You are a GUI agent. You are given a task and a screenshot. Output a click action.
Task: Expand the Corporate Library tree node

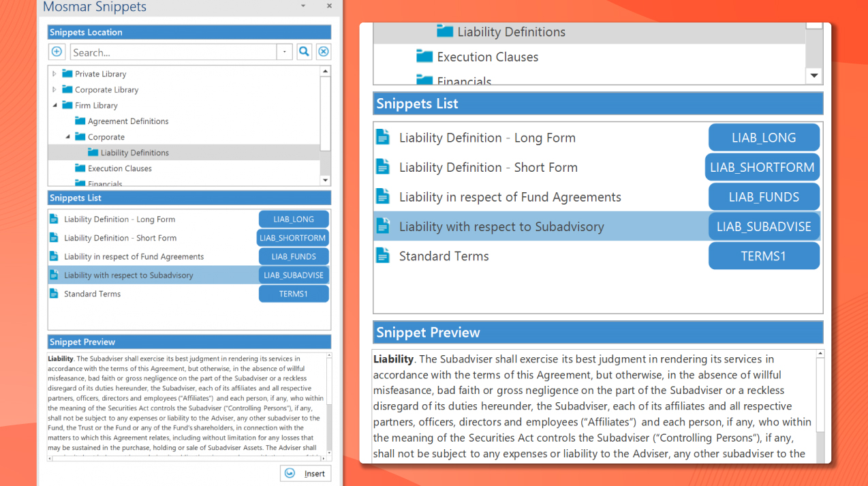tap(54, 89)
